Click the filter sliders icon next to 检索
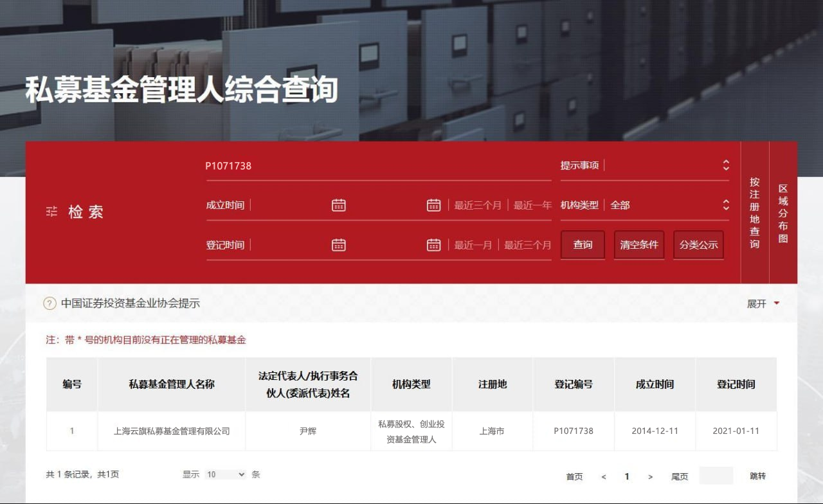This screenshot has height=504, width=823. pyautogui.click(x=51, y=212)
